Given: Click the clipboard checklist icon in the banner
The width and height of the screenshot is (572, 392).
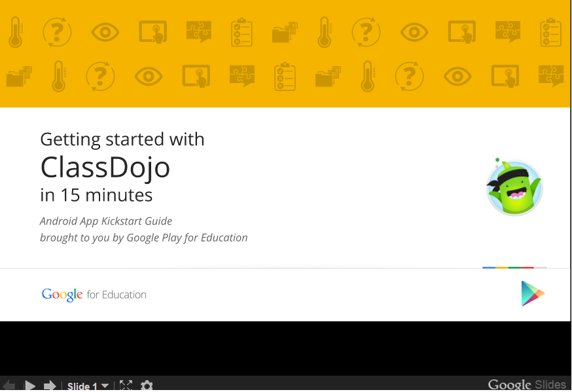Looking at the screenshot, I should (241, 31).
